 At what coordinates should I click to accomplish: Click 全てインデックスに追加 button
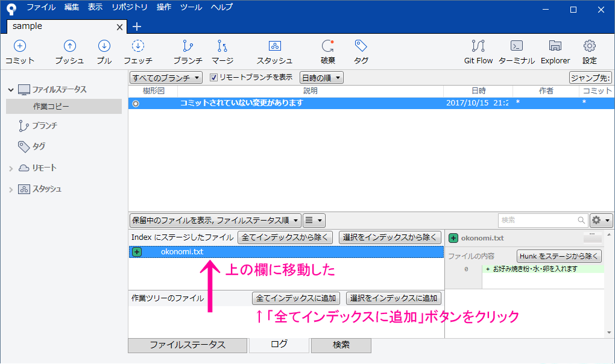pos(296,298)
